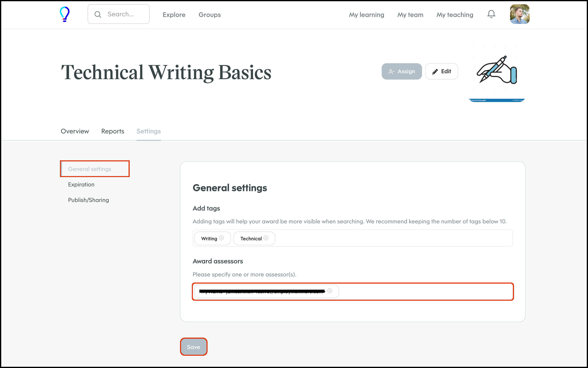Open My teaching in navigation
This screenshot has height=368, width=588.
454,15
